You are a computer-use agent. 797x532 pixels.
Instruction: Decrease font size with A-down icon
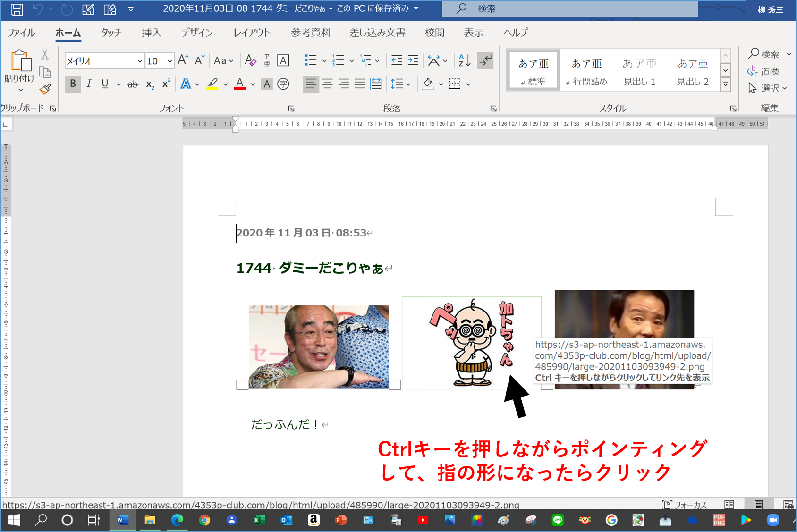pos(200,60)
